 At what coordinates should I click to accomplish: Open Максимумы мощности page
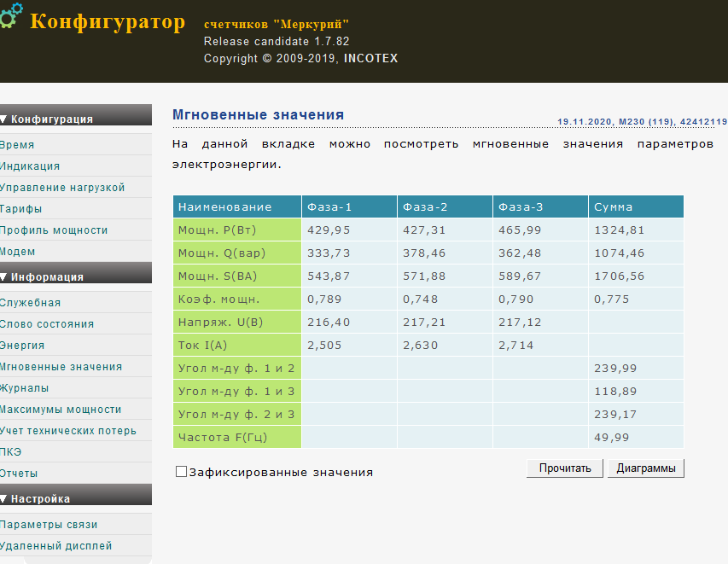pos(61,410)
